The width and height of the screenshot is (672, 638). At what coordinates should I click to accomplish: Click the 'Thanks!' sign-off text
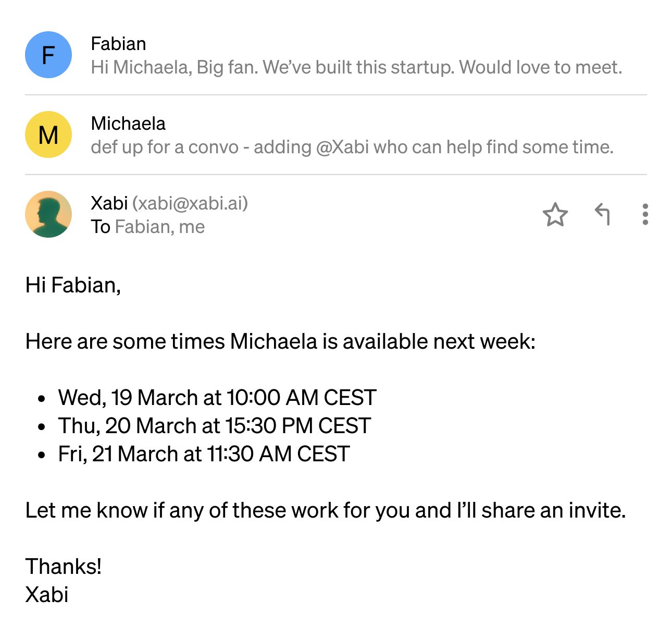pos(64,567)
